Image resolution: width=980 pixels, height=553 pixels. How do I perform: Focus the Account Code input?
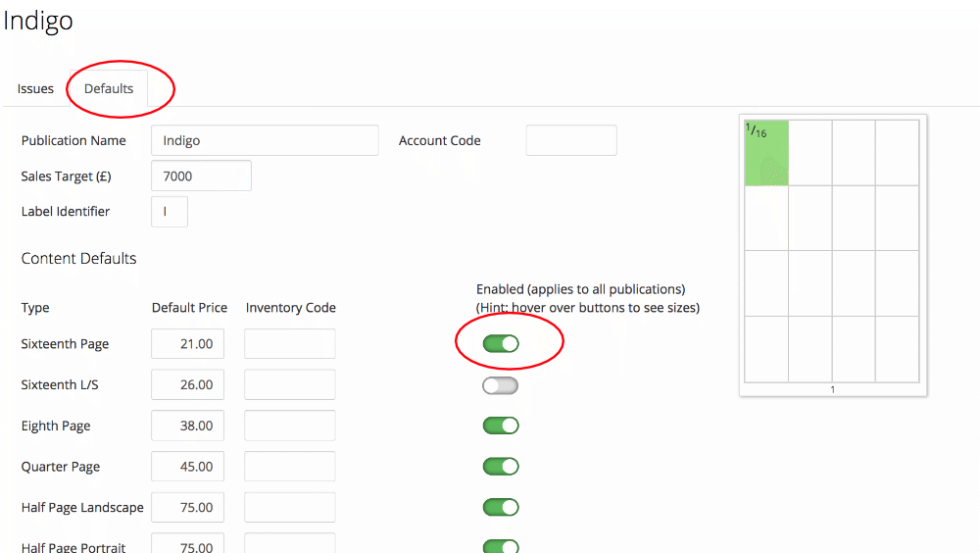[571, 140]
